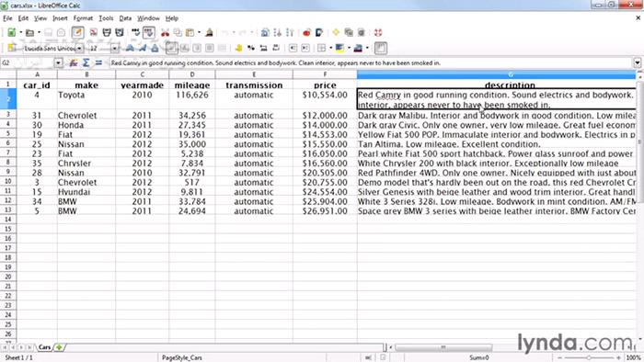Apply percent number format icon
This screenshot has width=644, height=362.
pyautogui.click(x=251, y=48)
